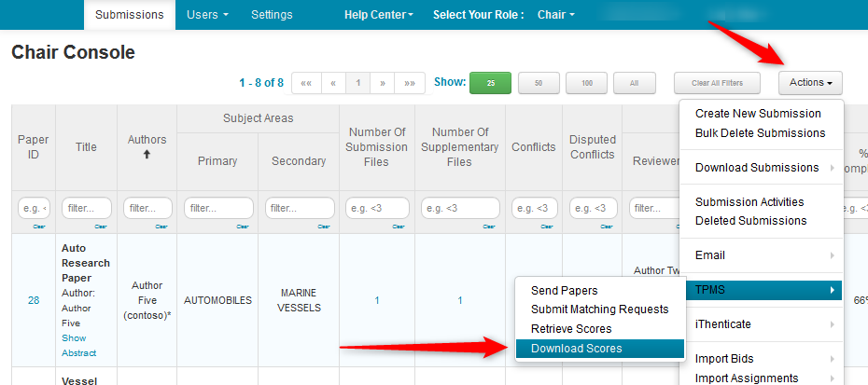Show 25 items per page
The image size is (868, 385).
[x=490, y=83]
